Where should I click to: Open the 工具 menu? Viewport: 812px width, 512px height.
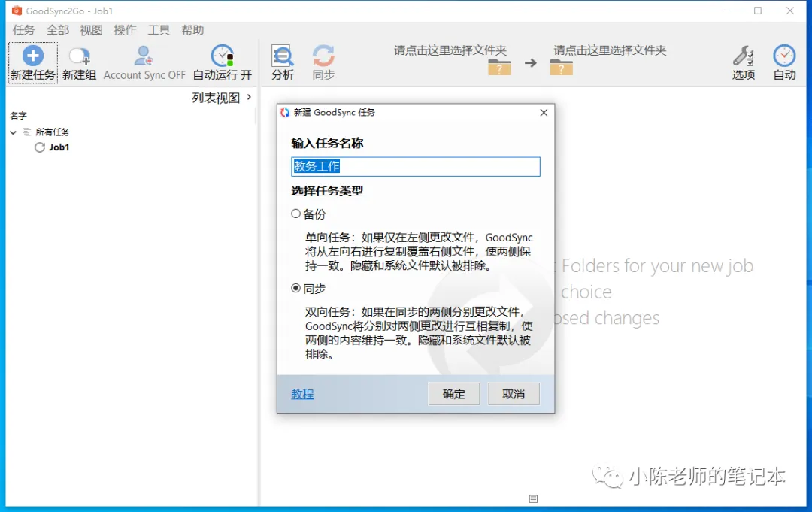point(159,30)
